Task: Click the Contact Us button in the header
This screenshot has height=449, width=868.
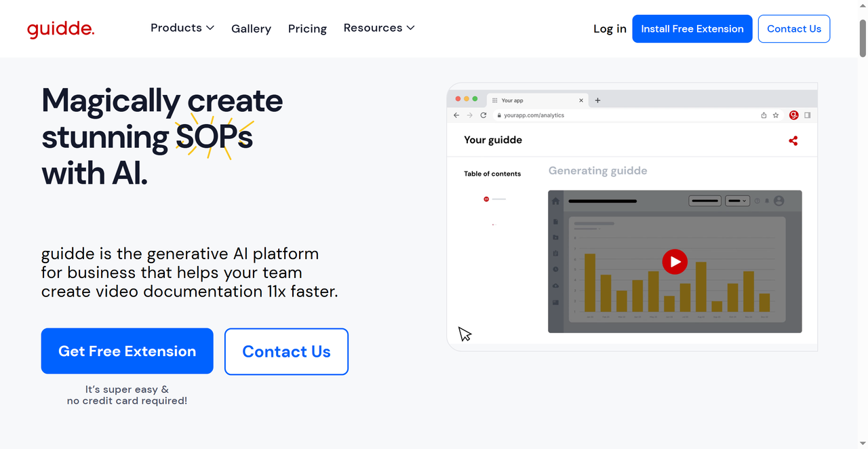Action: click(x=794, y=28)
